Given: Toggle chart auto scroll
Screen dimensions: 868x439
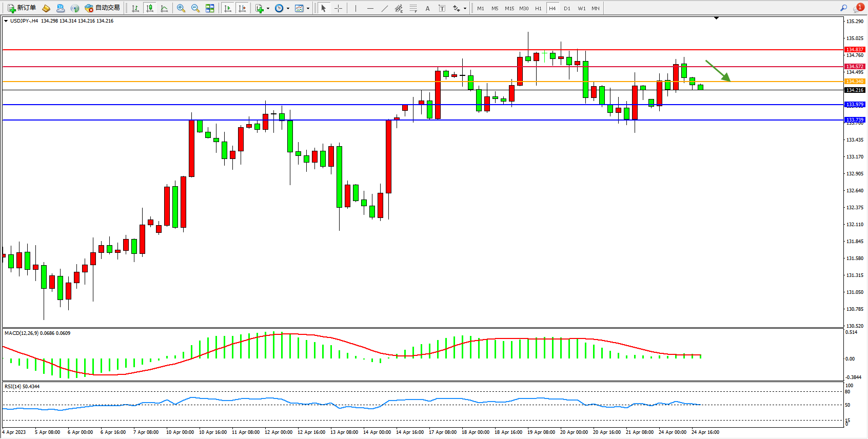Looking at the screenshot, I should coord(228,8).
